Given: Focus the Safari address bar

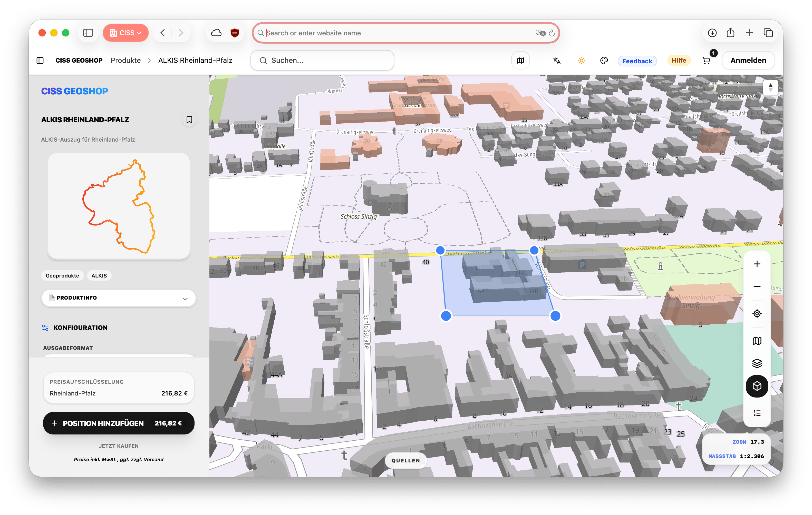Looking at the screenshot, I should tap(406, 33).
